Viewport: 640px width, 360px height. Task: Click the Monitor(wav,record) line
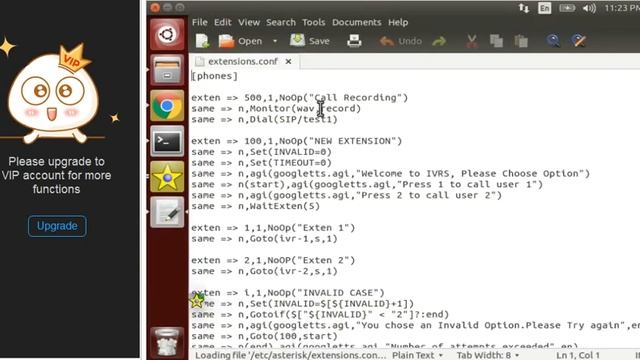click(x=276, y=109)
